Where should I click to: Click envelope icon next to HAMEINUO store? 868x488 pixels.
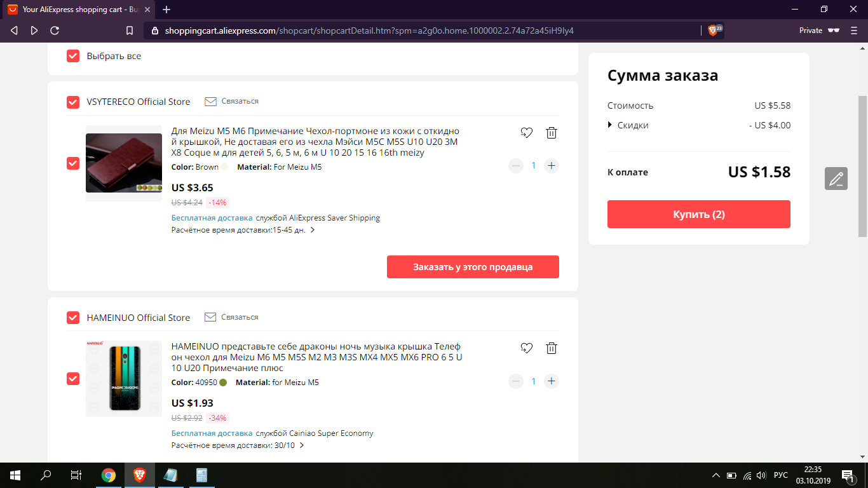click(x=210, y=317)
